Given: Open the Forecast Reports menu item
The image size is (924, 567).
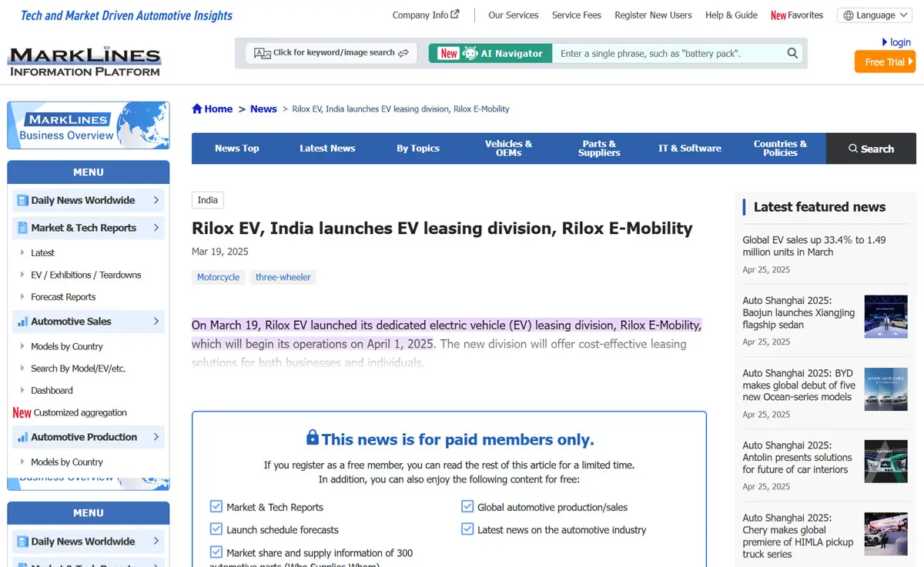Looking at the screenshot, I should (63, 297).
